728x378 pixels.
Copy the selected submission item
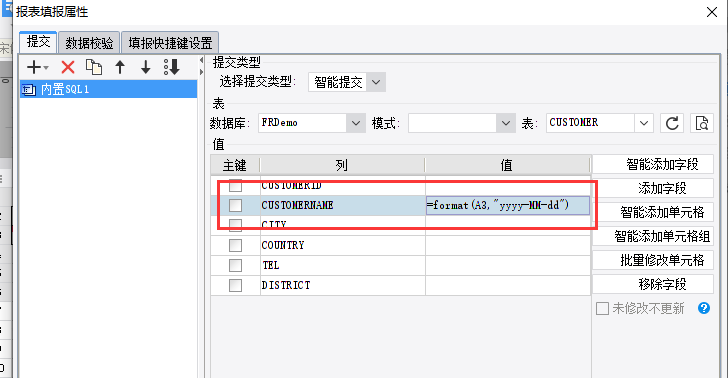[x=94, y=67]
